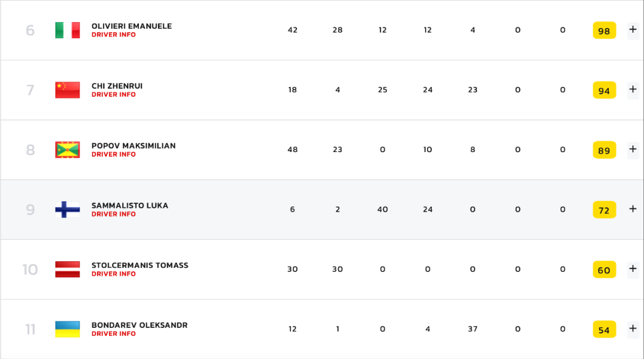Expand Olivieri Emanuele's row with the plus
This screenshot has width=644, height=359.
click(x=633, y=30)
